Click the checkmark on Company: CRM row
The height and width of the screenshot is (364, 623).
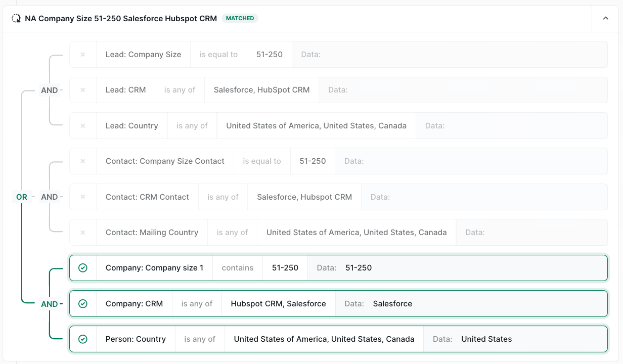pyautogui.click(x=83, y=304)
